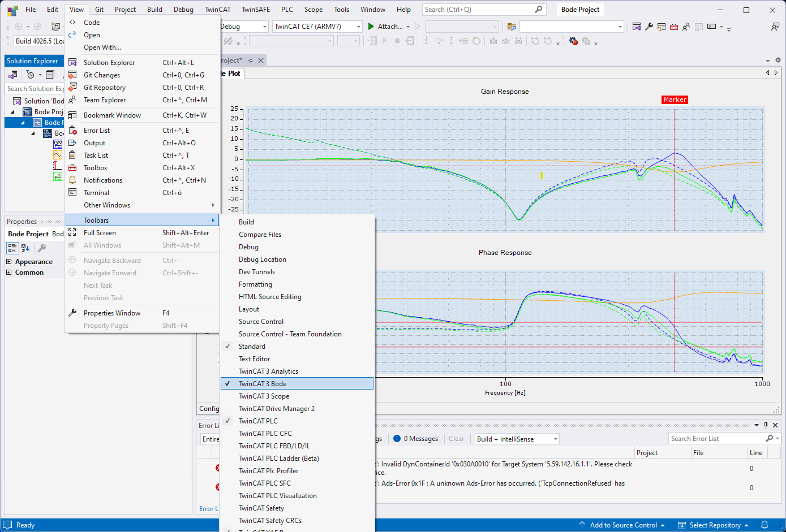Image resolution: width=786 pixels, height=532 pixels.
Task: Open Solution Explorer from the top-right toolbar icon
Action: click(637, 27)
